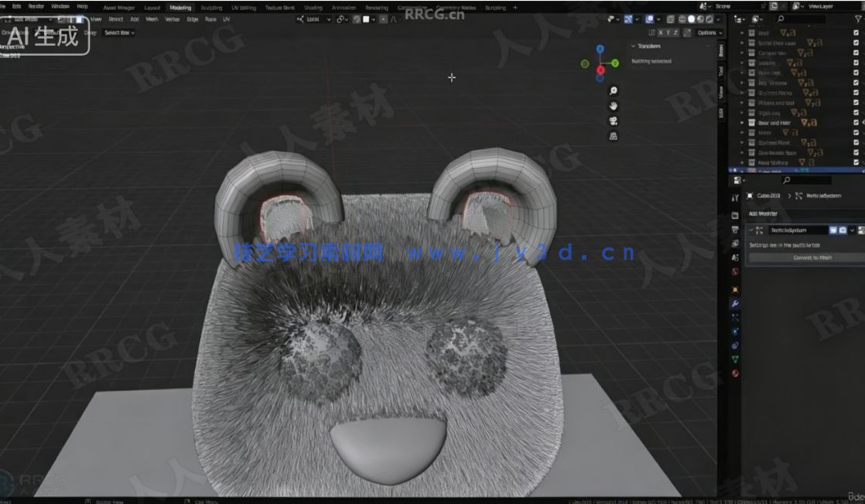Toggle viewport display of the ParticleSystem modifier

tap(833, 230)
